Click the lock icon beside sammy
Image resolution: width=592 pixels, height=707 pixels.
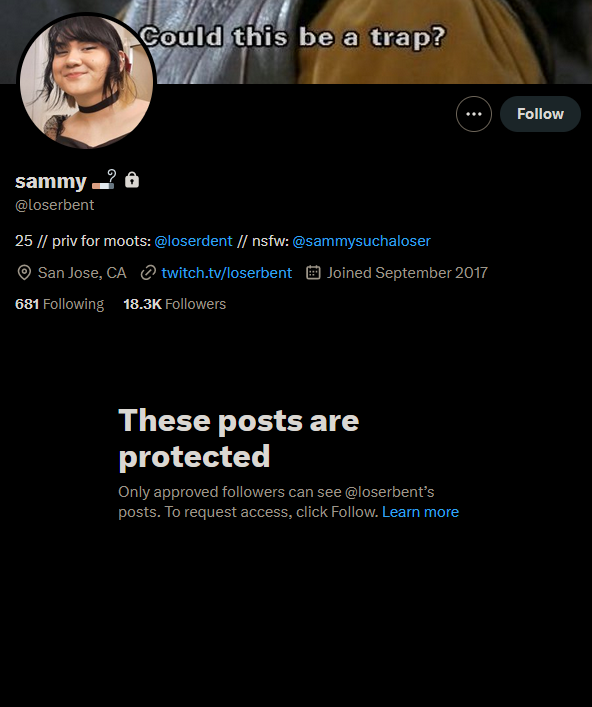pos(132,180)
